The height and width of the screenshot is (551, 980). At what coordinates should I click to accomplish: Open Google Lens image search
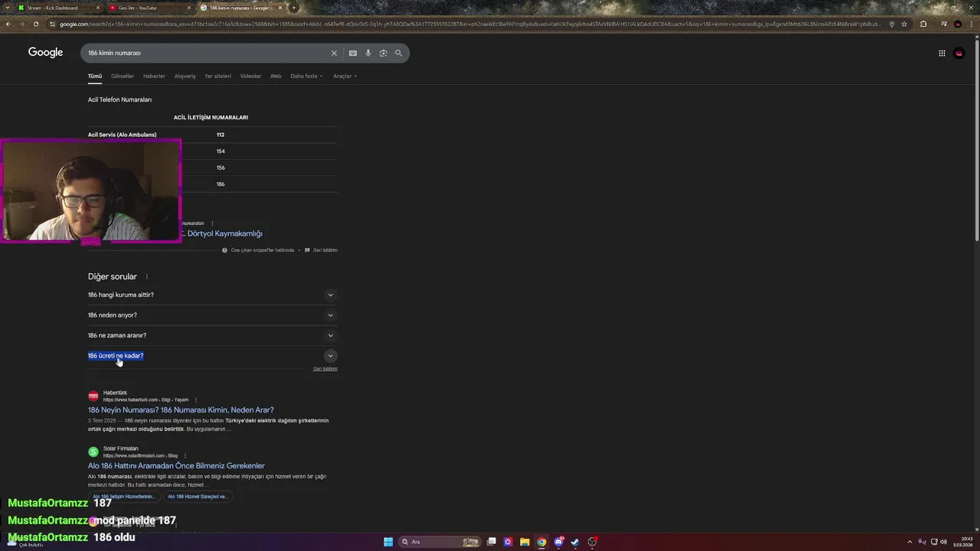tap(384, 53)
